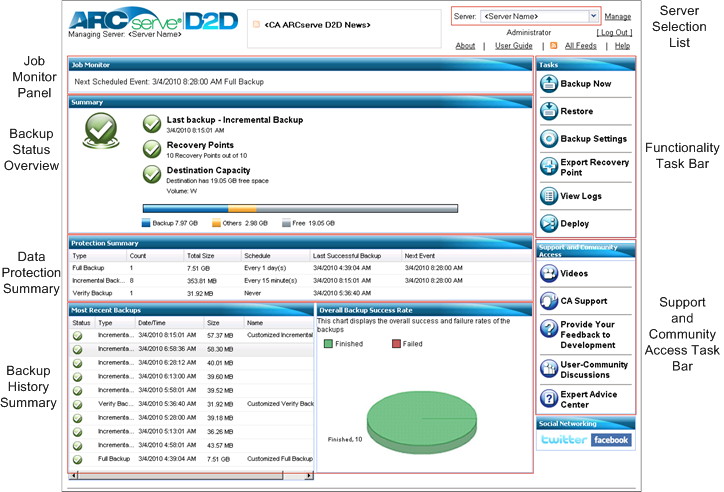Click Protection Summary Schedule column header
Viewport: 724px width, 492px height.
[x=275, y=256]
